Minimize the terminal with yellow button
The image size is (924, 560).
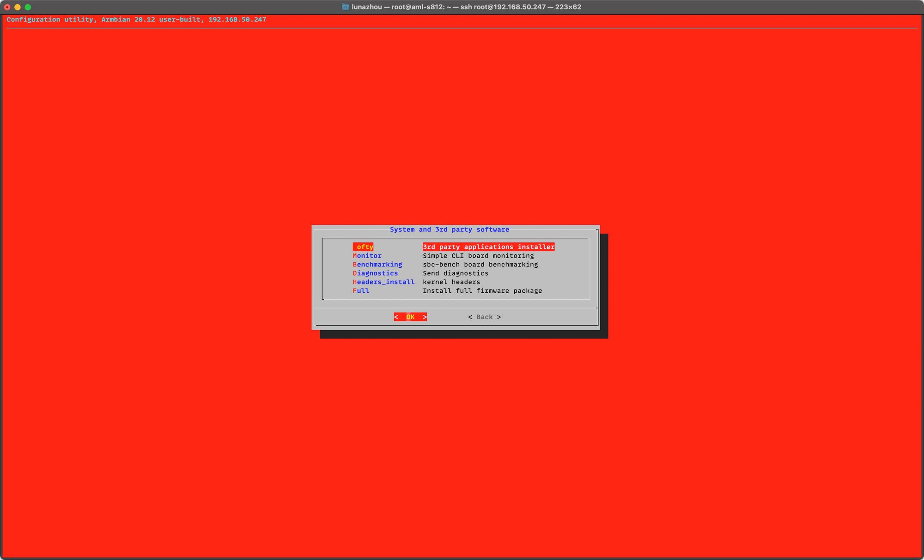[x=18, y=7]
